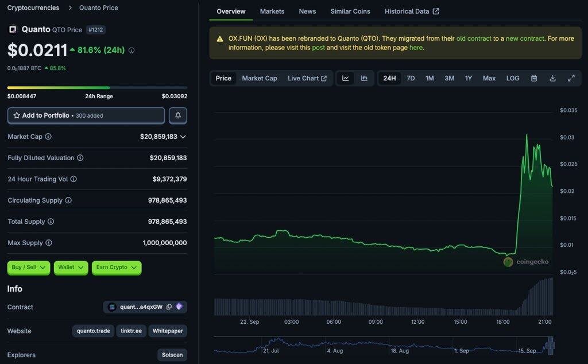
Task: Copy the contract address with the copy icon
Action: [169, 307]
